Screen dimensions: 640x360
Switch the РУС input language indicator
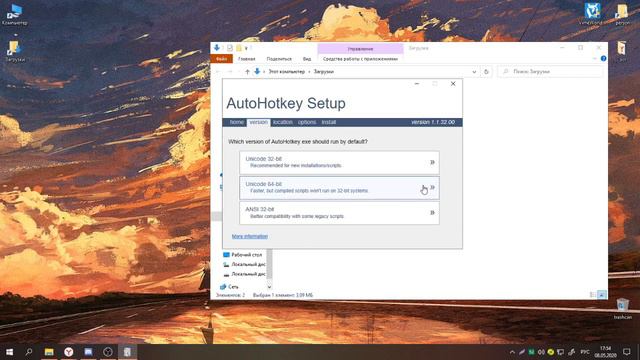[585, 352]
